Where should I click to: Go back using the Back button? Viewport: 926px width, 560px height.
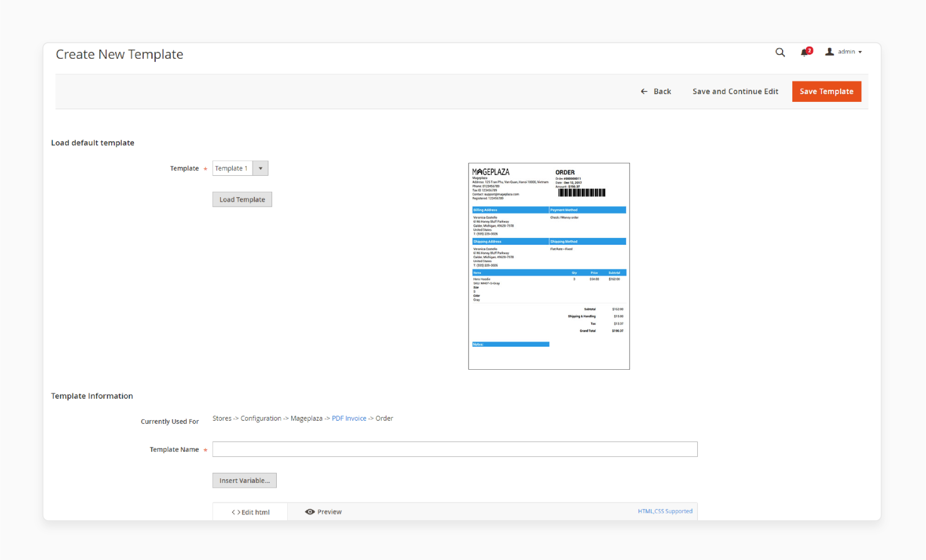coord(656,91)
